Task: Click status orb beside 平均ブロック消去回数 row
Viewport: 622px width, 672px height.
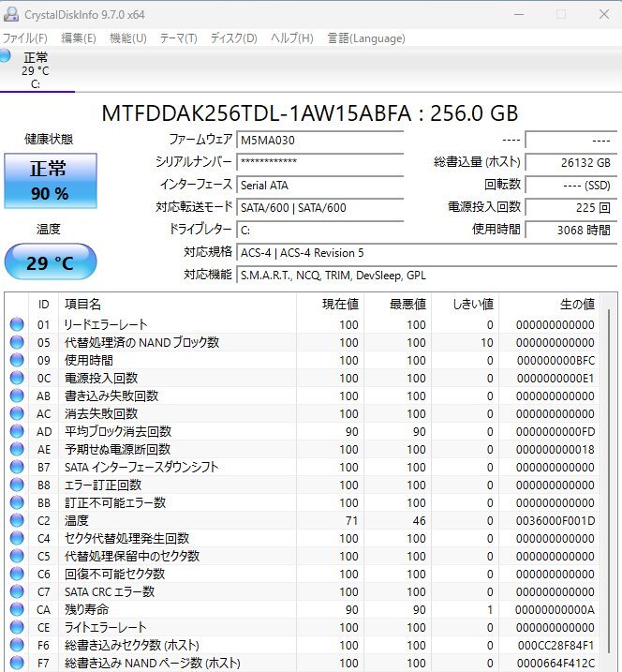Action: click(17, 431)
